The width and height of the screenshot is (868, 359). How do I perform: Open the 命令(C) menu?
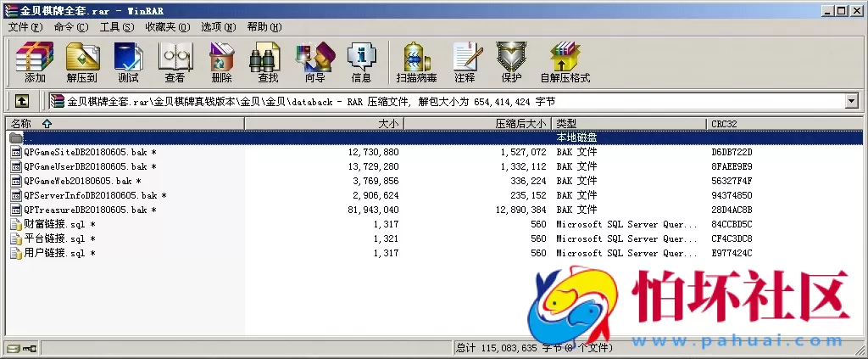[x=71, y=27]
